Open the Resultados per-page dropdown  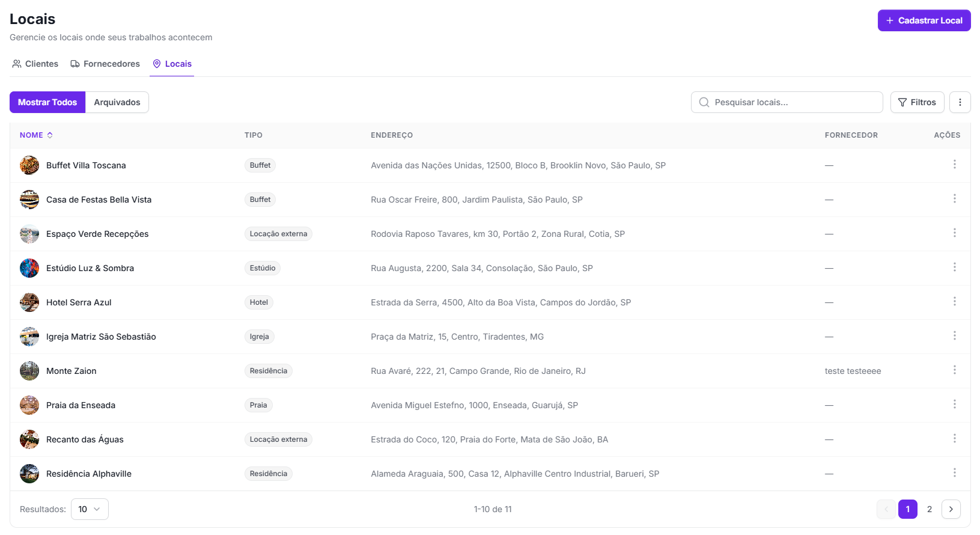pos(90,509)
